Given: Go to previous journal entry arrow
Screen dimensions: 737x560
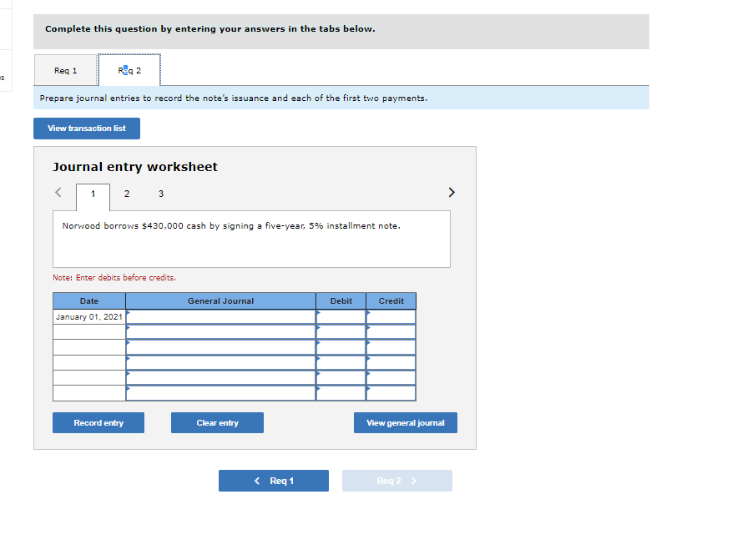Looking at the screenshot, I should [58, 192].
